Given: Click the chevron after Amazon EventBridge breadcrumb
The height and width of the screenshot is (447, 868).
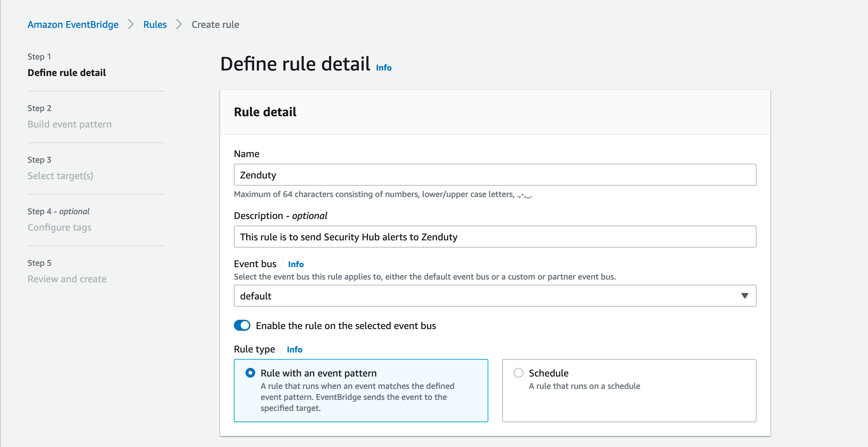Looking at the screenshot, I should coord(131,24).
